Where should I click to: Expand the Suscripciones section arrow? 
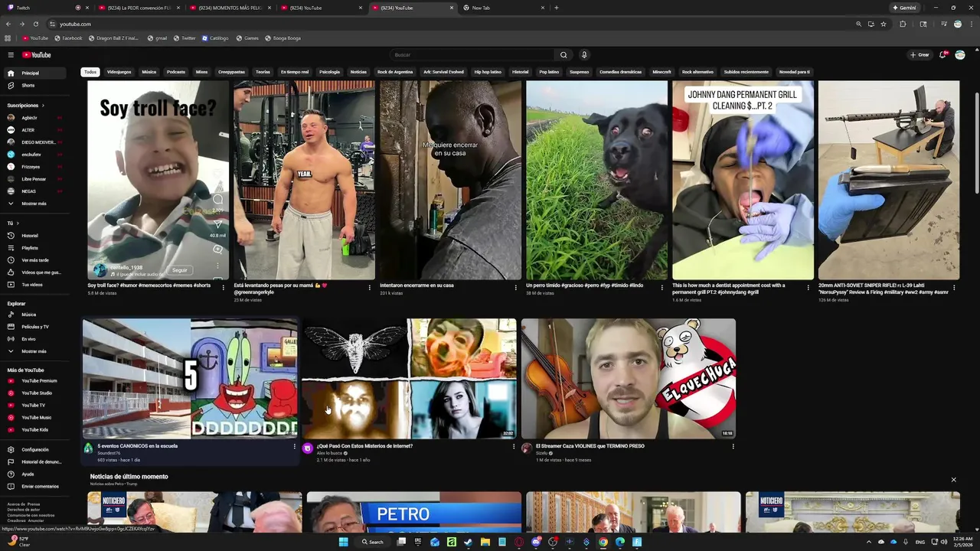43,106
